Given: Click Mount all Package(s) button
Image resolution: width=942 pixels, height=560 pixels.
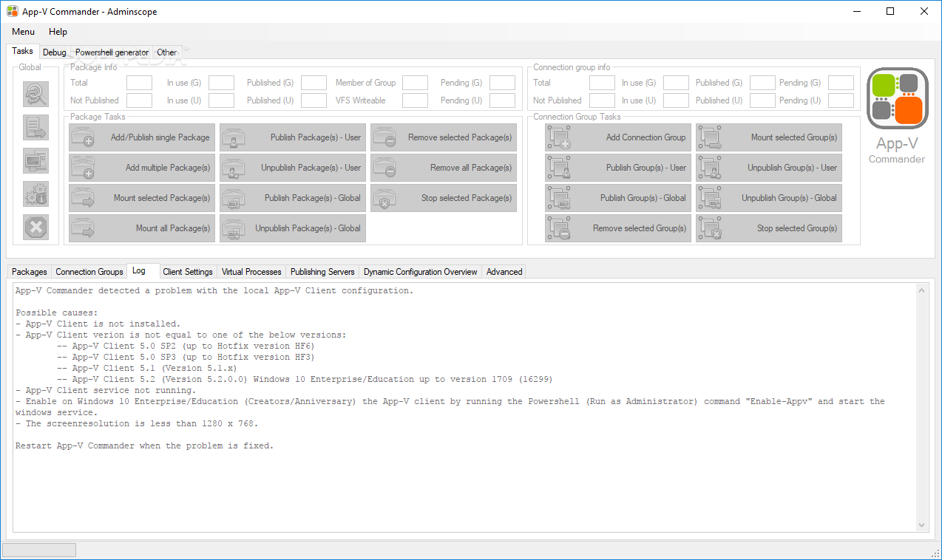Looking at the screenshot, I should point(142,228).
